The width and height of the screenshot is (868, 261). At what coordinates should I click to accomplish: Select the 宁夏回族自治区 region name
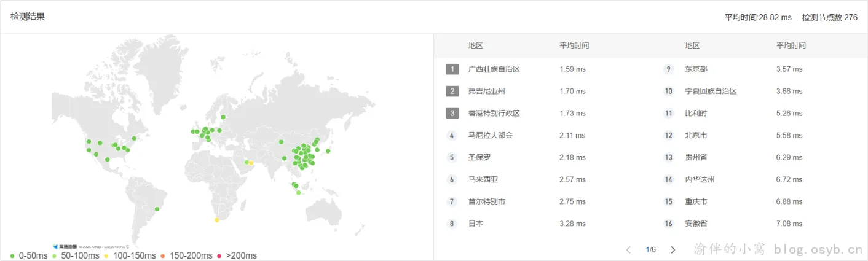711,92
